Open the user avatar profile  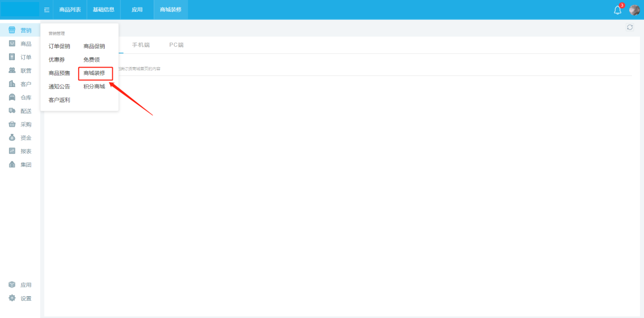(x=634, y=10)
